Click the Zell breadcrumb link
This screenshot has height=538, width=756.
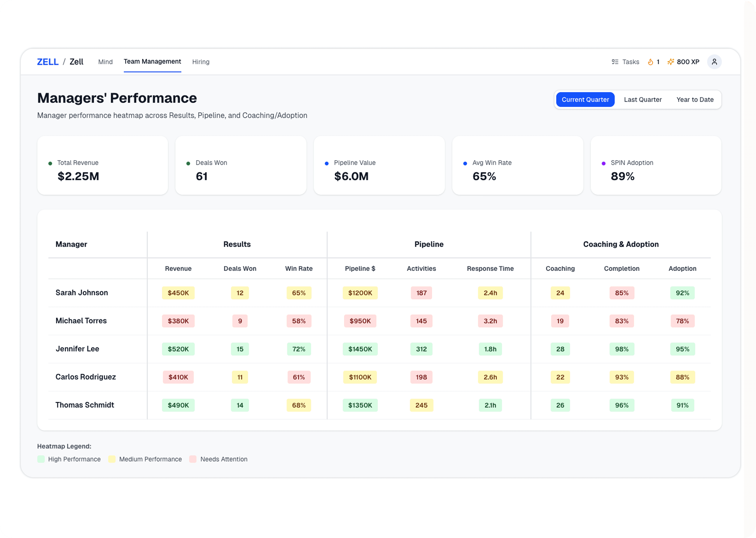pyautogui.click(x=76, y=62)
